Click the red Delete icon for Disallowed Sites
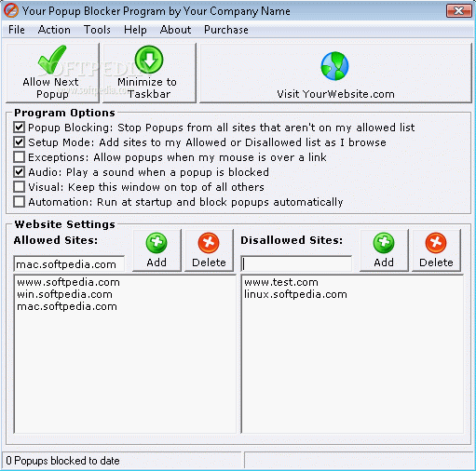This screenshot has width=476, height=471. point(436,243)
